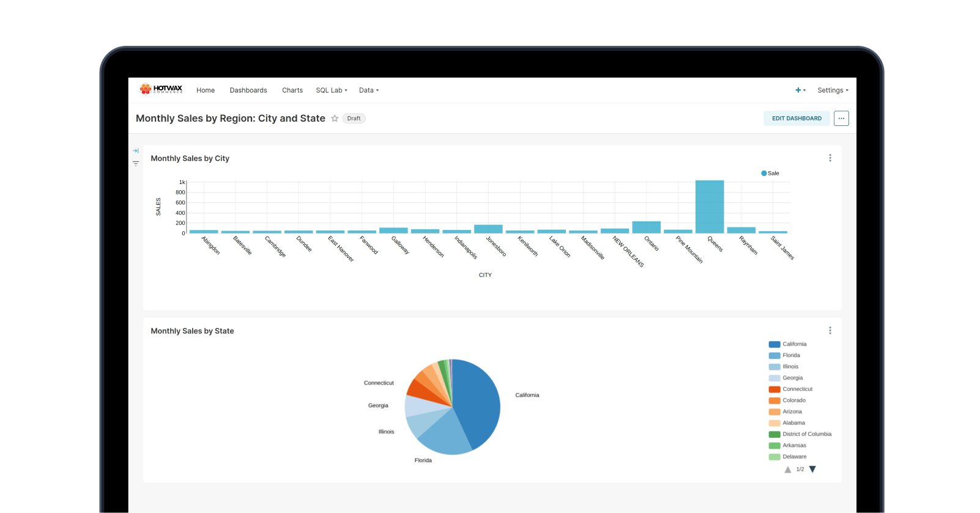Toggle Florida in the pie legend
980x513 pixels.
784,355
